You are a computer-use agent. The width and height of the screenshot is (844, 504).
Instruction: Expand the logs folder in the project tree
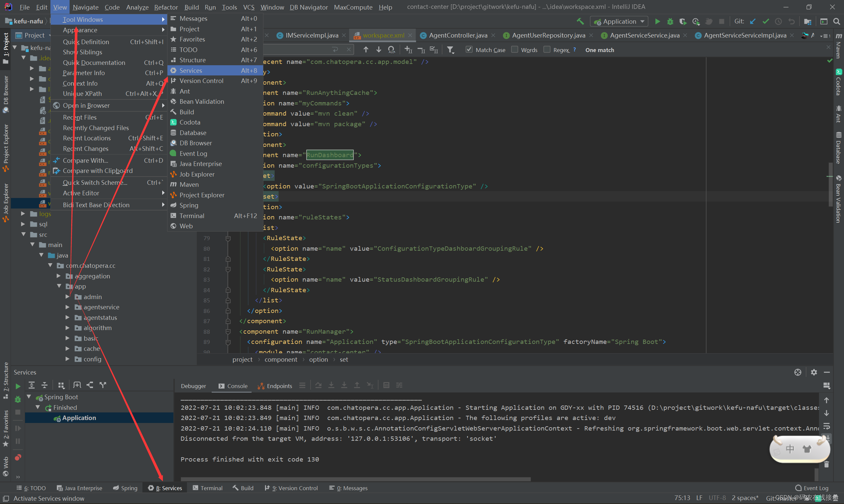[23, 213]
